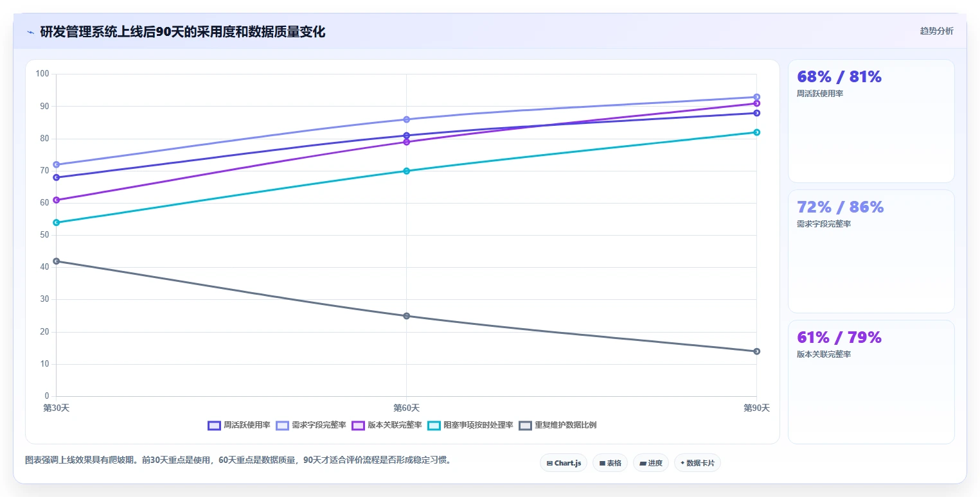
Task: Click the 周活跃使用率 point at 第90天
Action: 756,113
